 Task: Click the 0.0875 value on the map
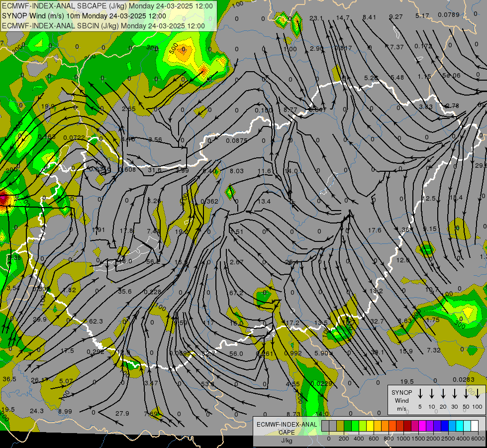[237, 140]
